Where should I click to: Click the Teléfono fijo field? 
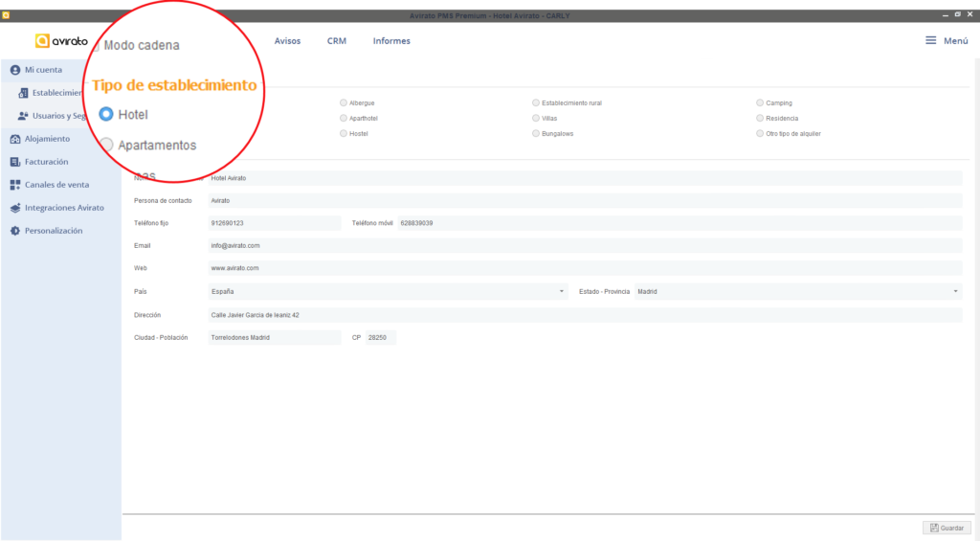tap(275, 223)
